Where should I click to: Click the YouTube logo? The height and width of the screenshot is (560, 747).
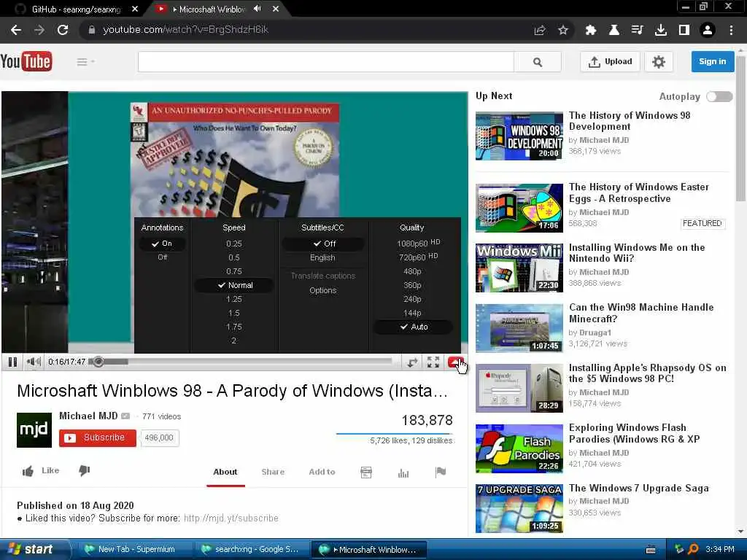click(x=26, y=61)
